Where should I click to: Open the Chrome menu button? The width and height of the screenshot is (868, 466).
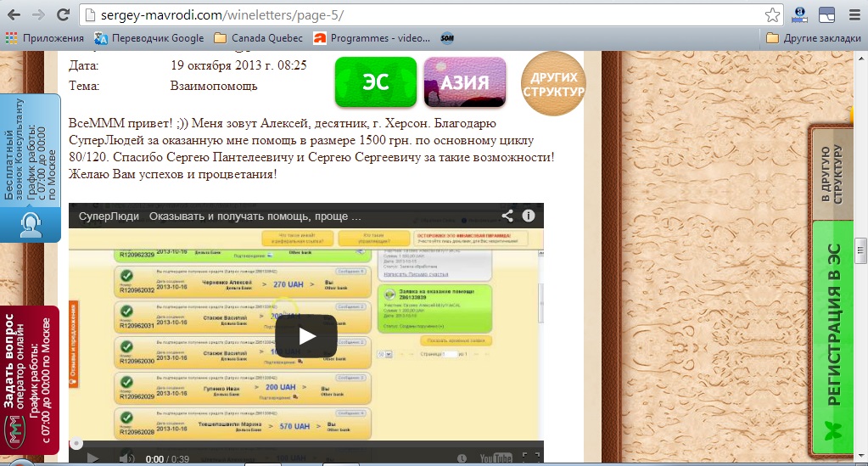(854, 15)
